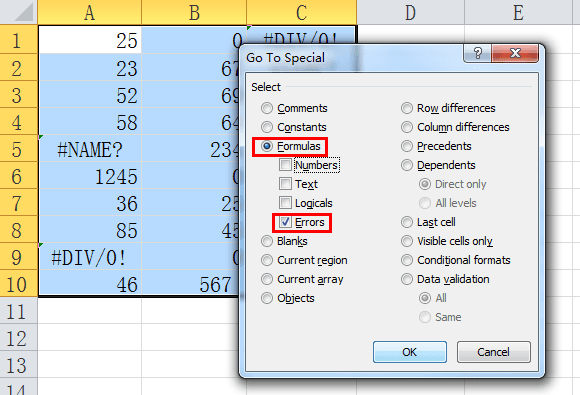Viewport: 580px width, 395px height.
Task: Confirm selection with the OK button
Action: coord(409,352)
